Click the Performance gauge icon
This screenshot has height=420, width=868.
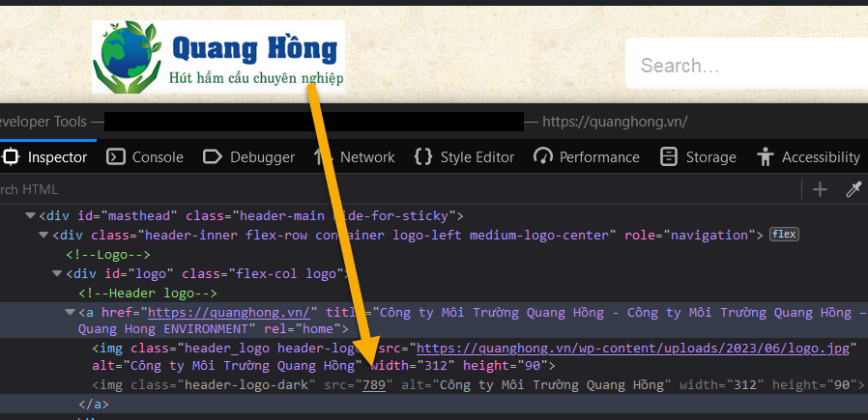[x=543, y=156]
